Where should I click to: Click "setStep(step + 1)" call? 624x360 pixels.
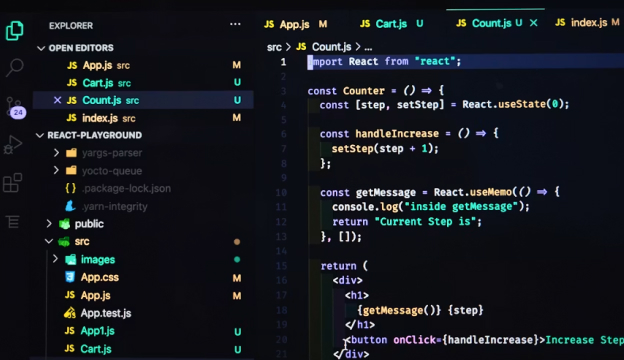coord(382,149)
